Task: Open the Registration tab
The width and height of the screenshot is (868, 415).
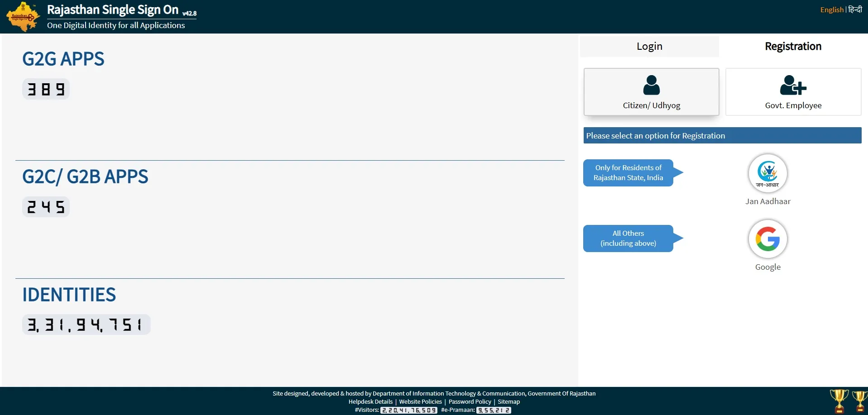Action: [x=793, y=47]
